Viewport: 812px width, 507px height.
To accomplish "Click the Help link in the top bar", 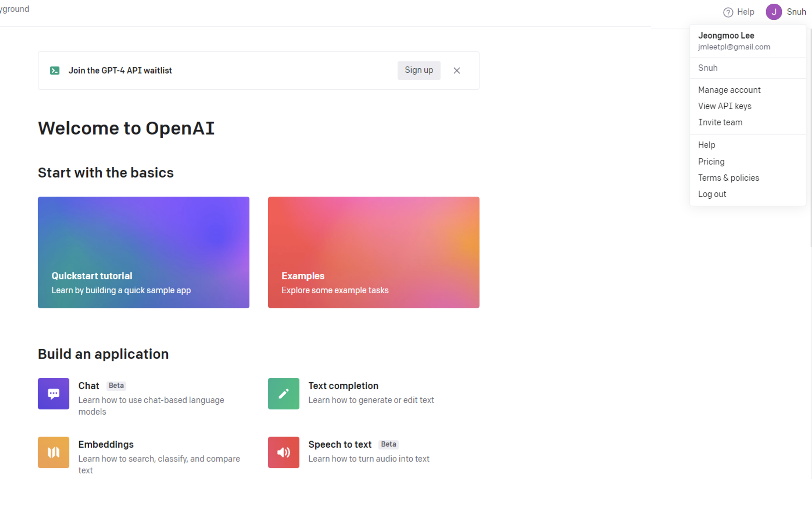I will click(745, 12).
